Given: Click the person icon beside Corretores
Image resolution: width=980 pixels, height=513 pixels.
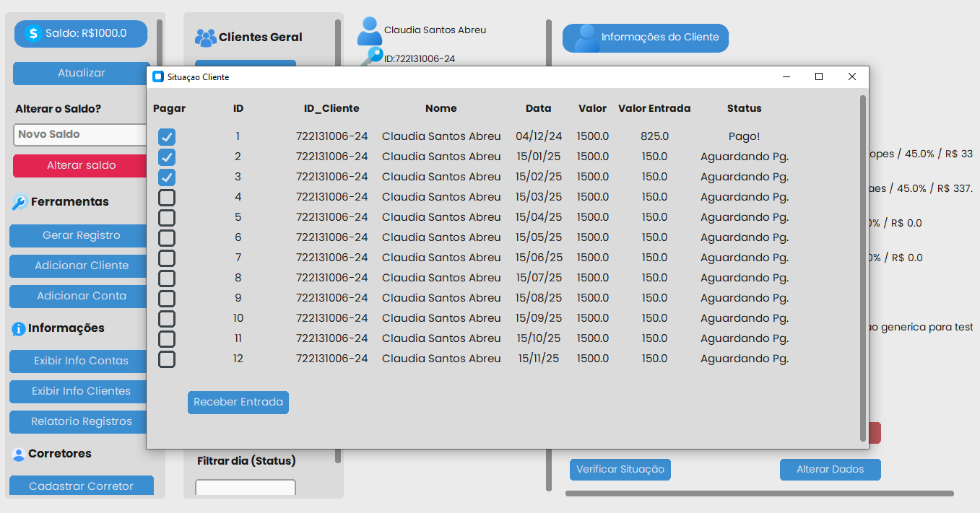Looking at the screenshot, I should [x=19, y=455].
